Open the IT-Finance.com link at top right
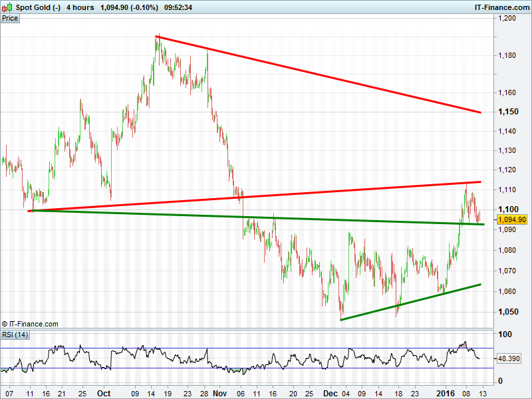The image size is (532, 399). pyautogui.click(x=501, y=7)
